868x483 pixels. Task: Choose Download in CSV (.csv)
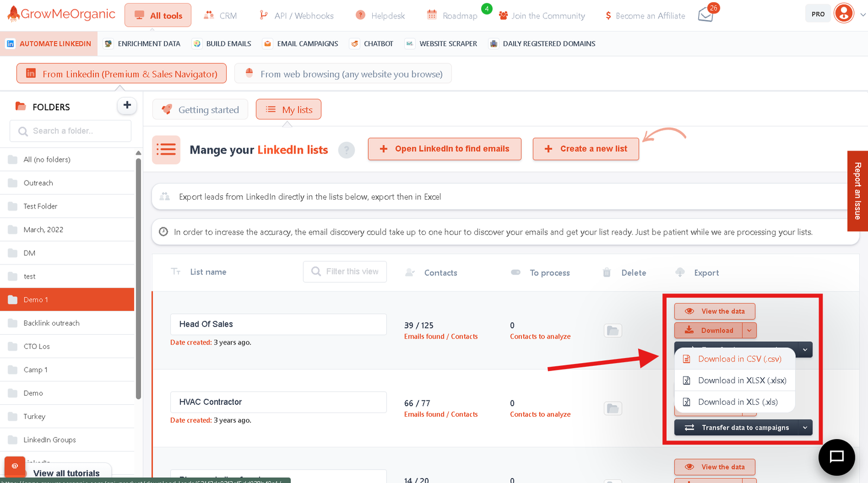coord(735,359)
